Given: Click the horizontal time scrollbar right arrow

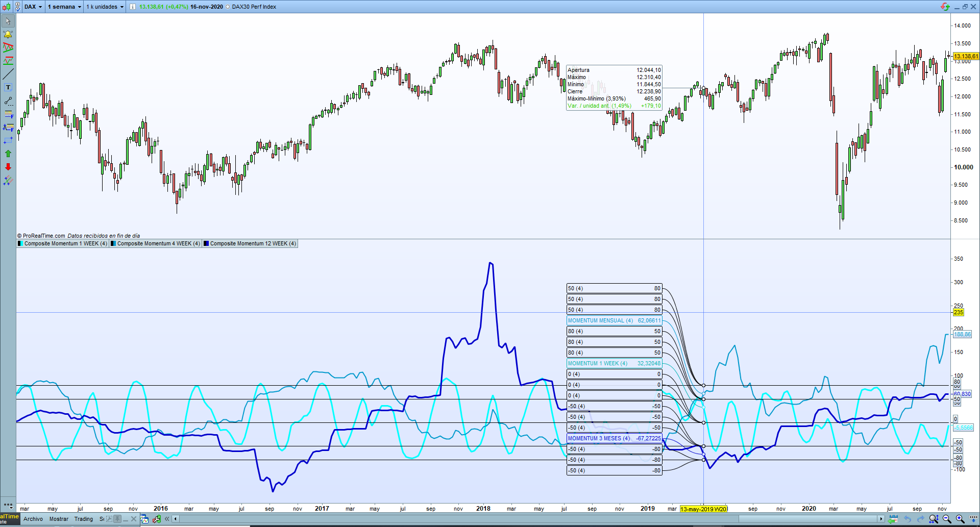Looking at the screenshot, I should tap(881, 519).
